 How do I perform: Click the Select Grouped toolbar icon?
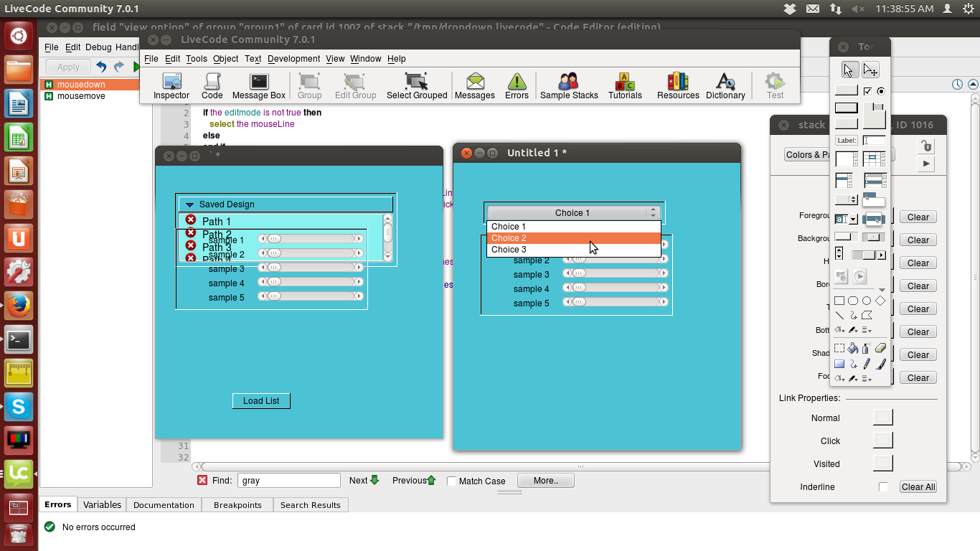pyautogui.click(x=416, y=85)
